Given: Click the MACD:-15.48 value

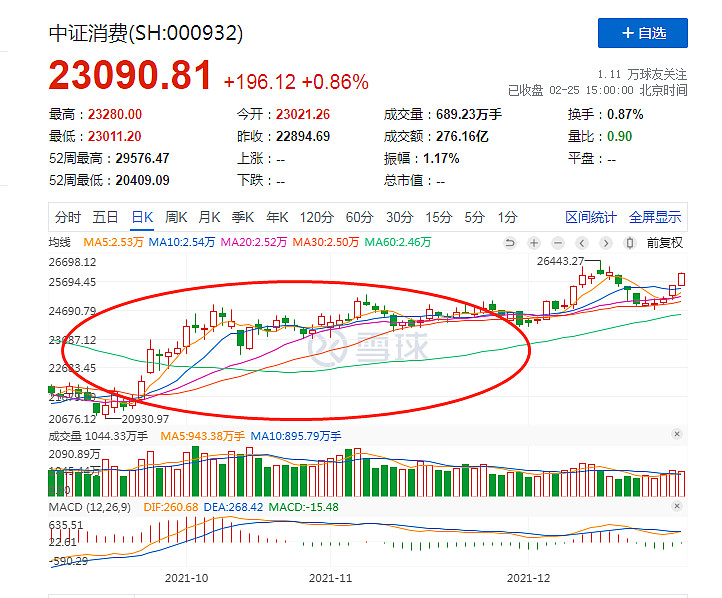Looking at the screenshot, I should click(303, 507).
